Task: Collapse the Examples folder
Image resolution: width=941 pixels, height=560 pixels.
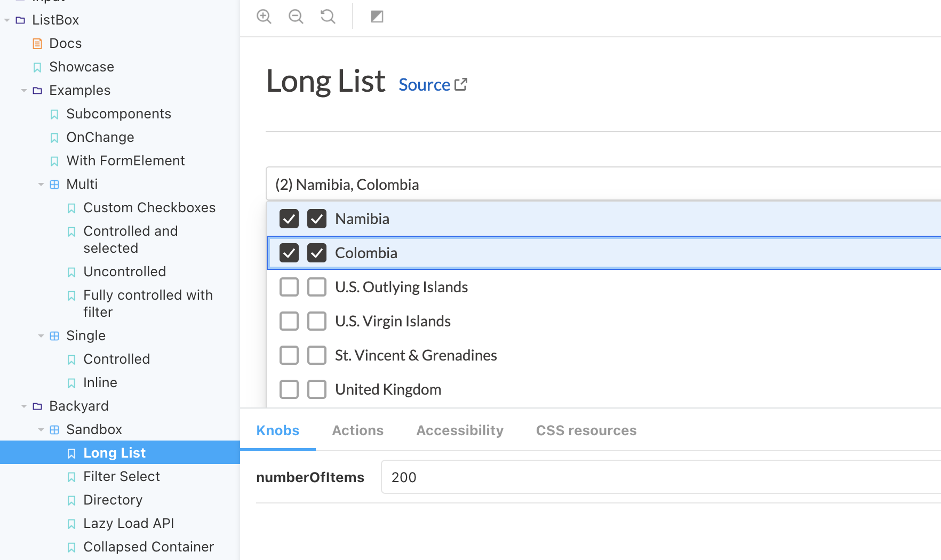Action: pyautogui.click(x=24, y=90)
